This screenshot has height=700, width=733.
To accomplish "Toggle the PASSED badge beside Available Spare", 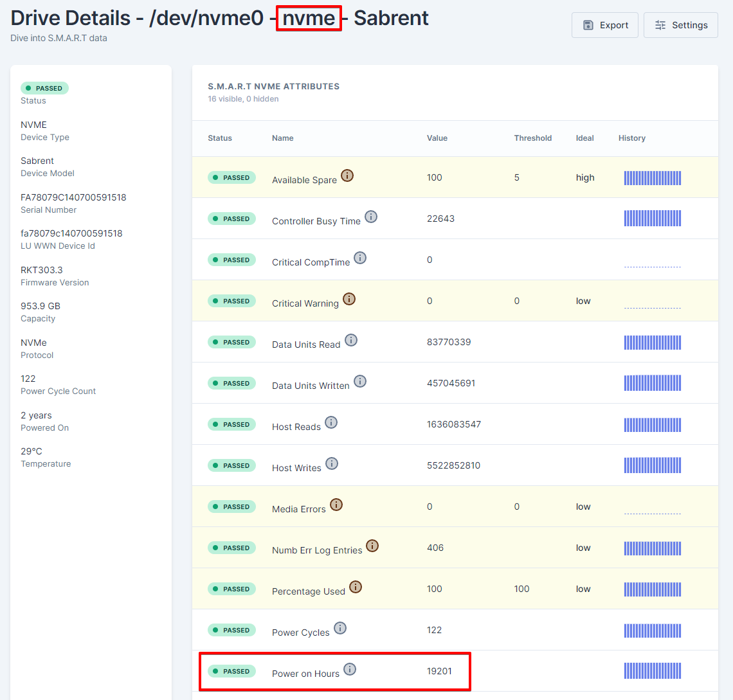I will [231, 177].
